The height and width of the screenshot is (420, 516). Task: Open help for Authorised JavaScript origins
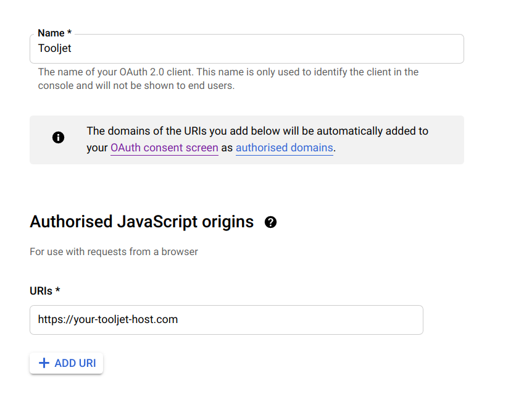[x=270, y=222]
